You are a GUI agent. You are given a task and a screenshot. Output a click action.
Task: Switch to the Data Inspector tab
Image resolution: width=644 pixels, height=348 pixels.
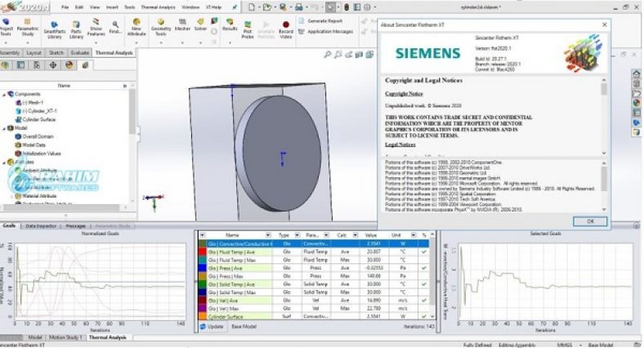41,225
